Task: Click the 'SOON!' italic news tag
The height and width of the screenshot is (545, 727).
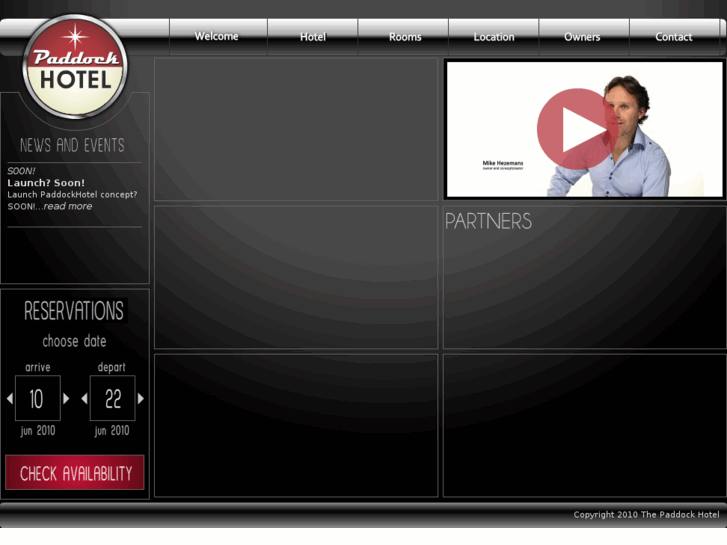Action: pyautogui.click(x=21, y=171)
